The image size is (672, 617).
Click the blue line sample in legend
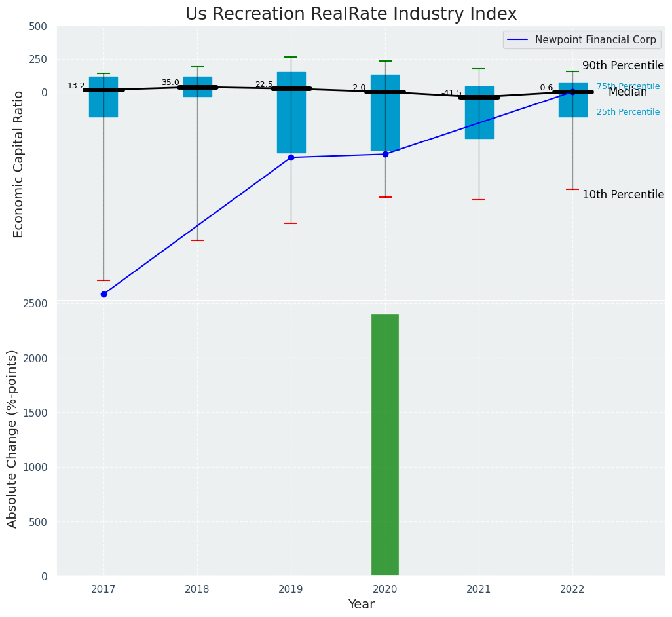[519, 40]
